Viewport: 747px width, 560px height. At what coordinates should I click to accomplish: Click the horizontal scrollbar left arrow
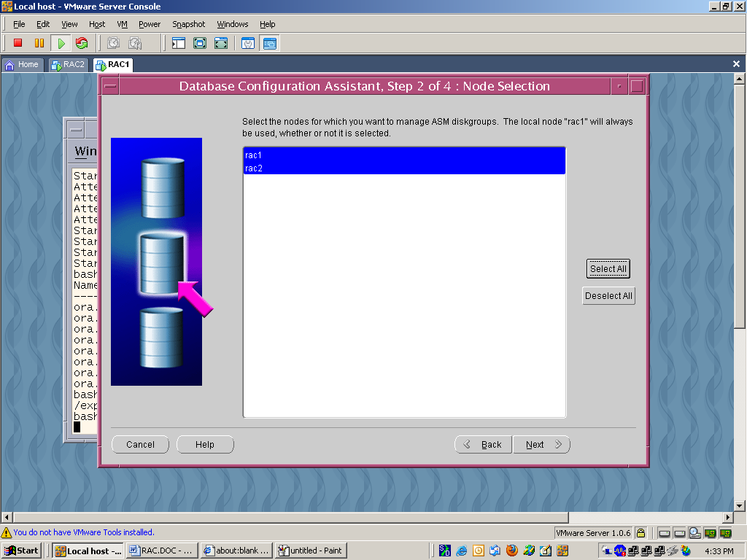click(7, 517)
